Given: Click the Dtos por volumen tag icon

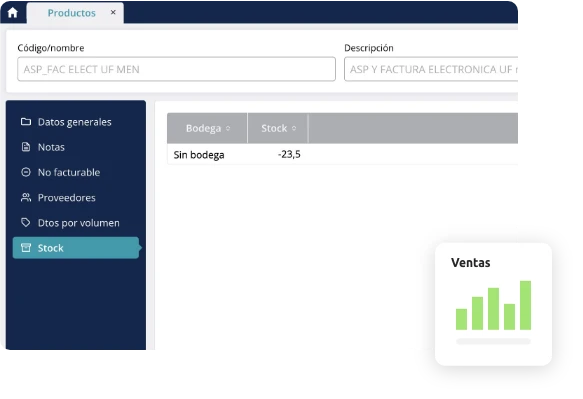Looking at the screenshot, I should [26, 222].
